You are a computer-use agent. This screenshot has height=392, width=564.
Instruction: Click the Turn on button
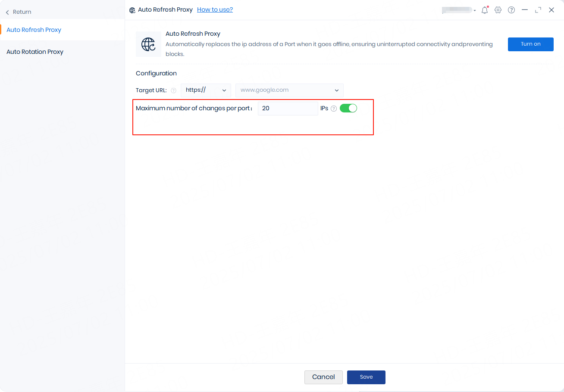click(530, 44)
